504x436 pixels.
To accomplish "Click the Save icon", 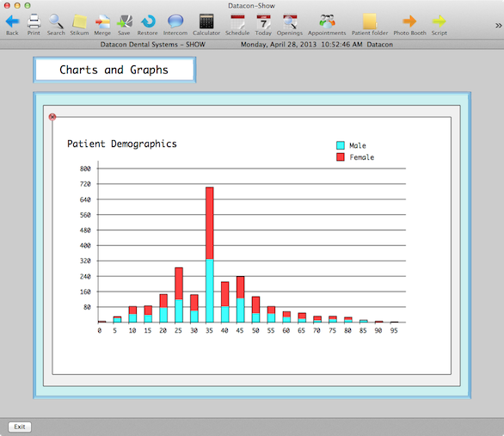I will pyautogui.click(x=124, y=21).
